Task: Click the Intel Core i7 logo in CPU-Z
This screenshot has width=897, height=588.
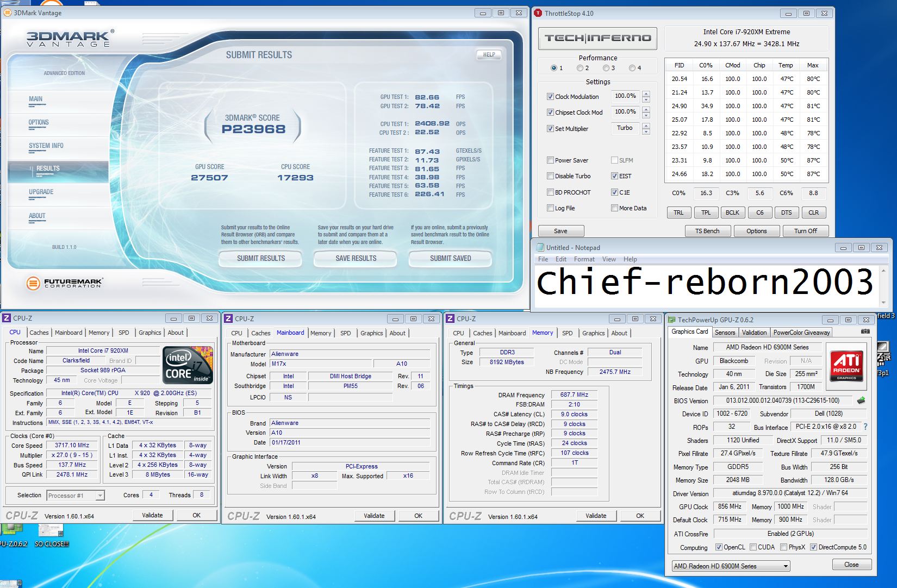Action: [188, 365]
